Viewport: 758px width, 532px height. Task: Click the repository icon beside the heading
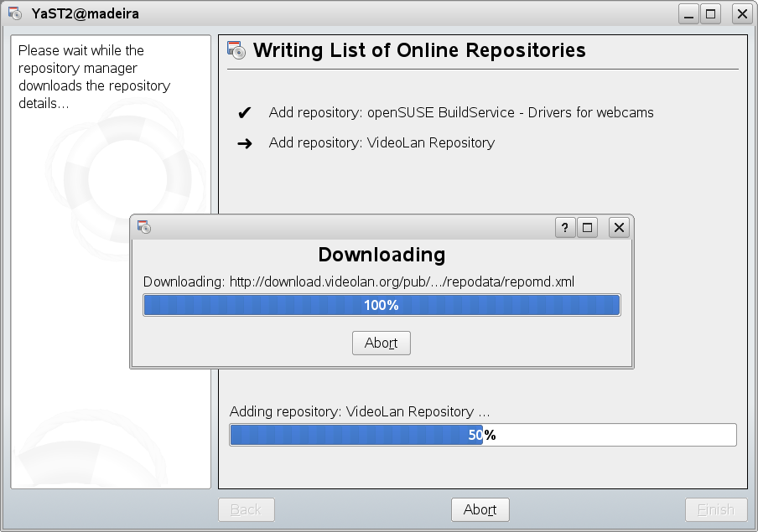pos(236,50)
